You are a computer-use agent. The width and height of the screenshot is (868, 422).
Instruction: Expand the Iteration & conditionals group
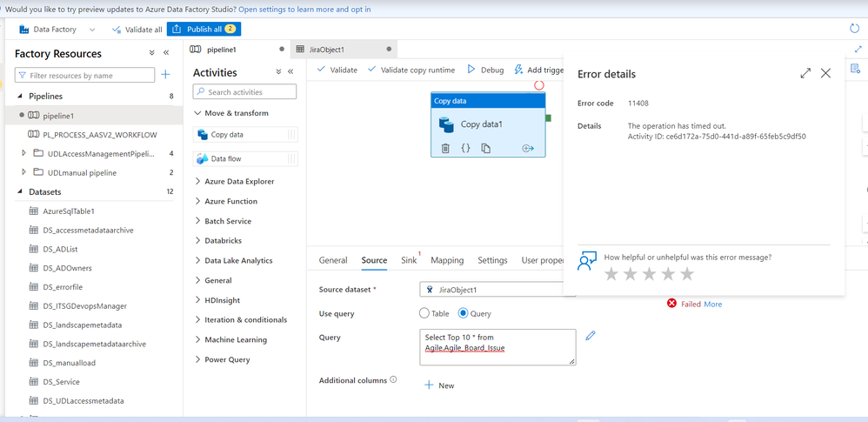coord(197,319)
